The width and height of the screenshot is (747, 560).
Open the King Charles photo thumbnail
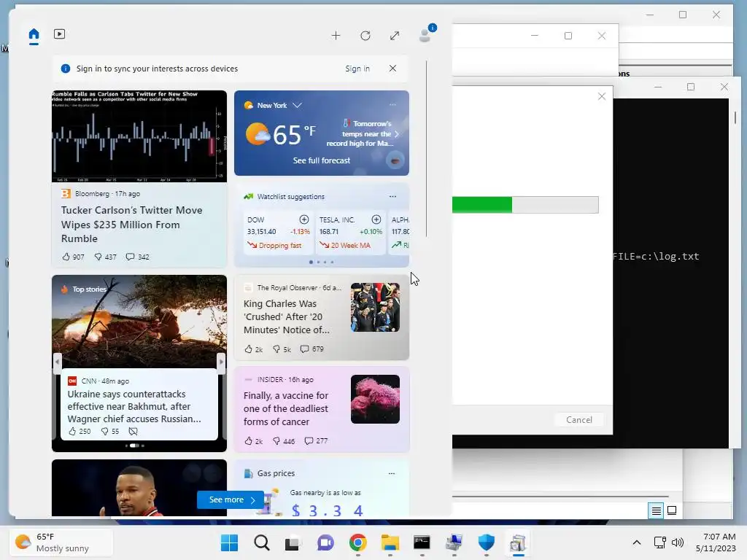pyautogui.click(x=375, y=307)
